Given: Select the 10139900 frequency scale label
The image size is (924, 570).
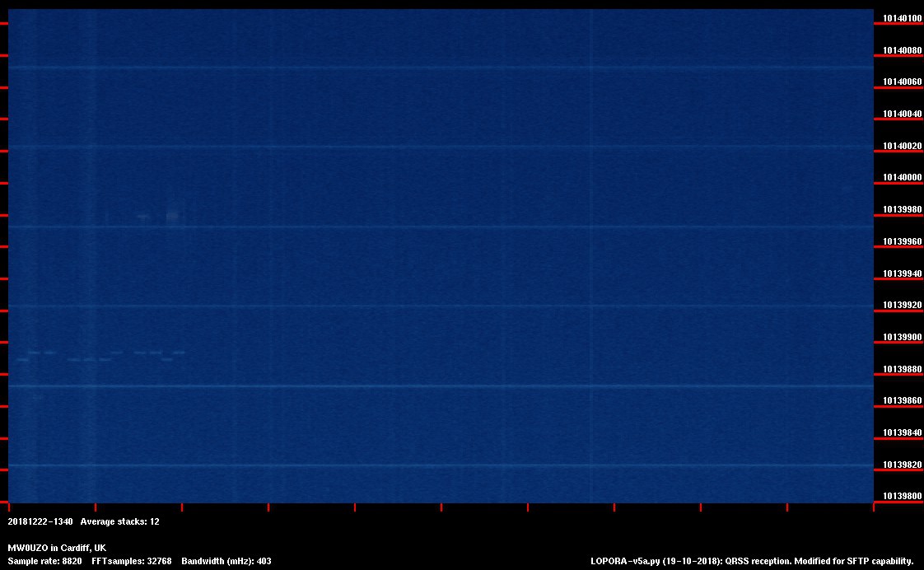Looking at the screenshot, I should click(x=902, y=337).
